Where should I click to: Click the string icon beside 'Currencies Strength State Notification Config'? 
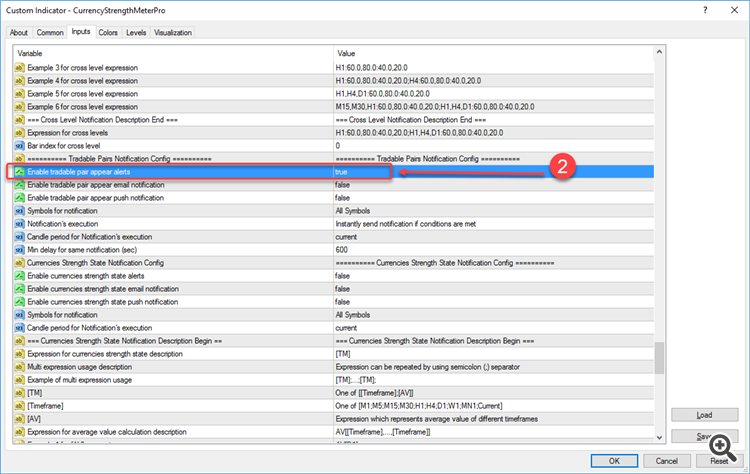coord(19,263)
